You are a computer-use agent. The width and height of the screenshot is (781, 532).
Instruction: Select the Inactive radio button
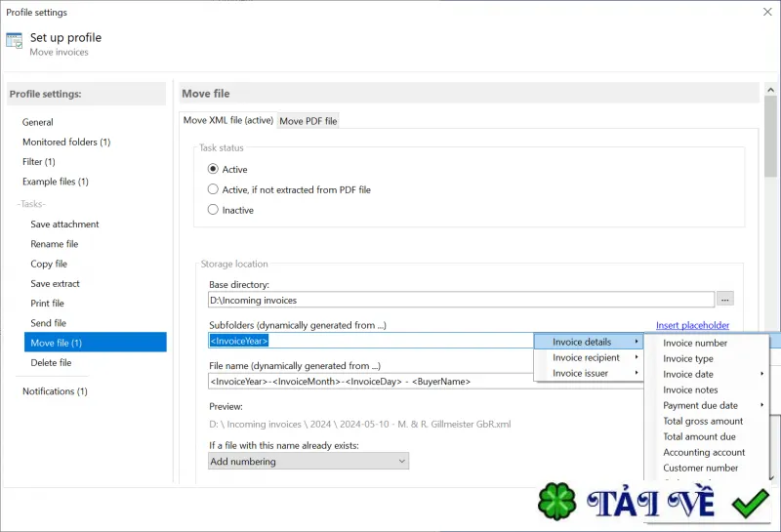[213, 210]
